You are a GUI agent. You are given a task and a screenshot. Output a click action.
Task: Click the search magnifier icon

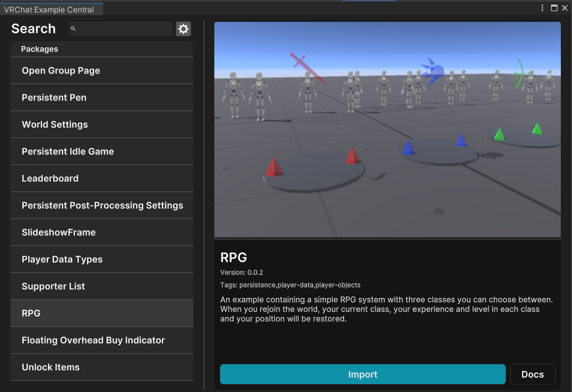coord(74,28)
